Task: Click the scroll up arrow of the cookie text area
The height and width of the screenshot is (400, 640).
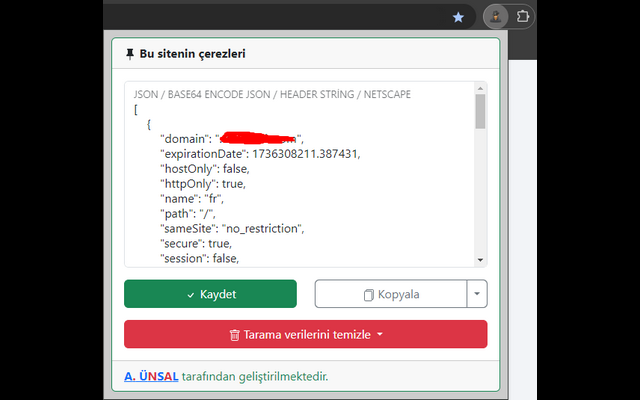Action: (x=480, y=88)
